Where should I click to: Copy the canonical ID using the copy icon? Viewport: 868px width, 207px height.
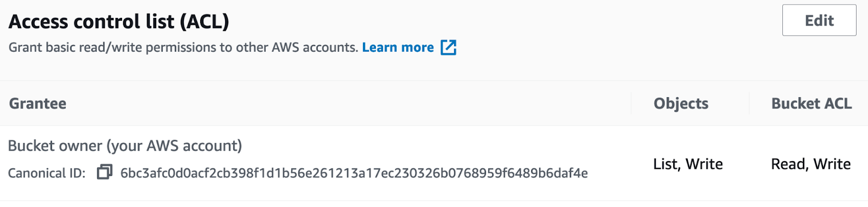104,172
